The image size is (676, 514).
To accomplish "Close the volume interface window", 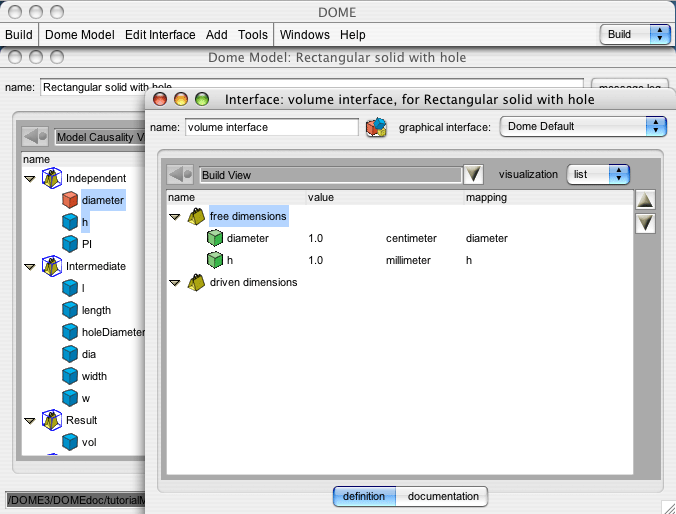I will (160, 100).
